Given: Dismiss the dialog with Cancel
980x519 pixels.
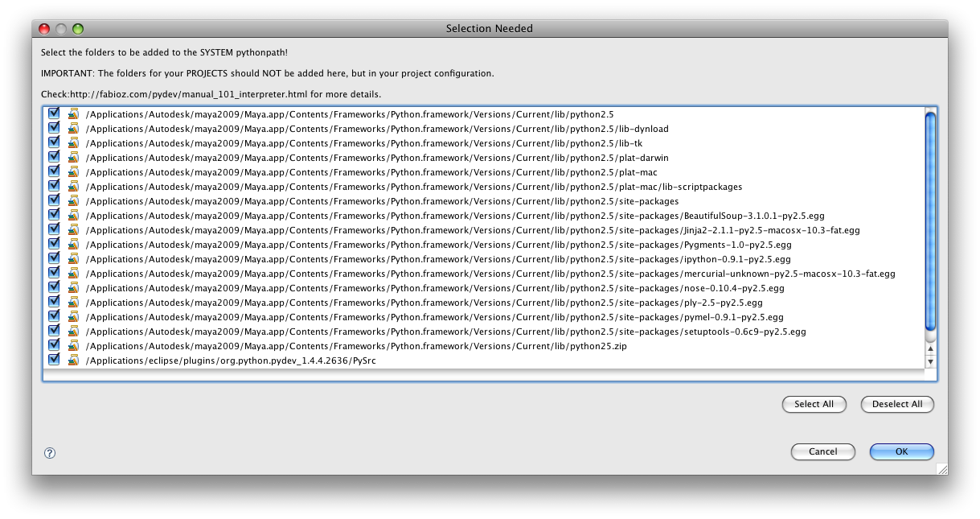Looking at the screenshot, I should tap(822, 451).
